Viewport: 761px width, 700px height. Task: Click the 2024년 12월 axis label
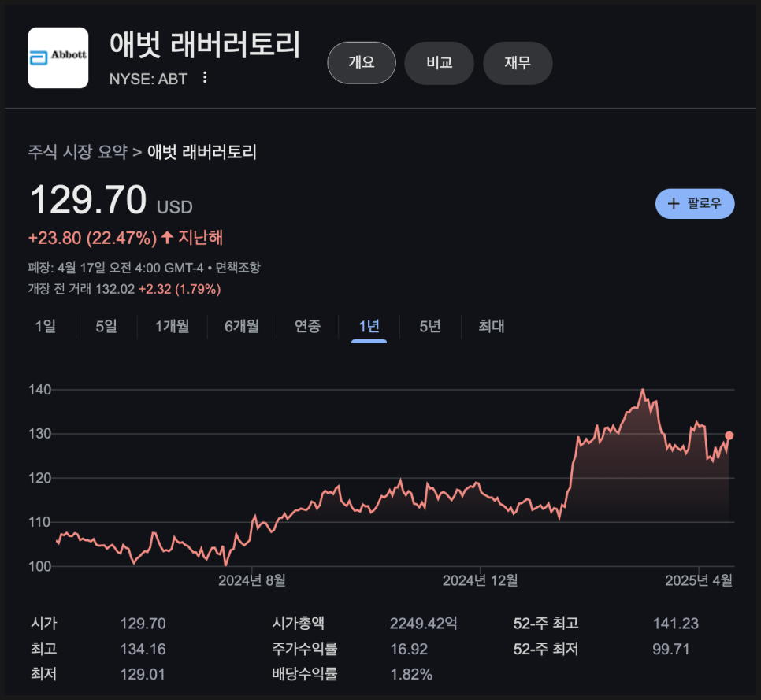click(480, 580)
